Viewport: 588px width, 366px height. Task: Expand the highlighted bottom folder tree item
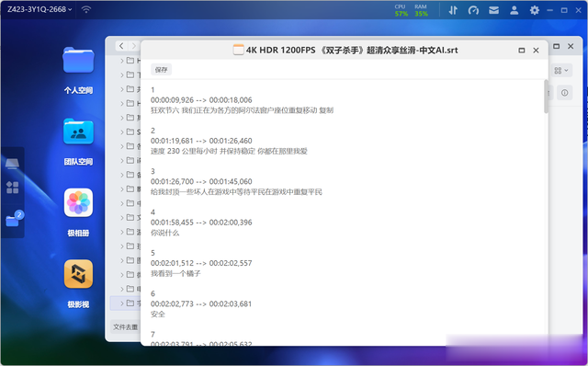tap(122, 303)
